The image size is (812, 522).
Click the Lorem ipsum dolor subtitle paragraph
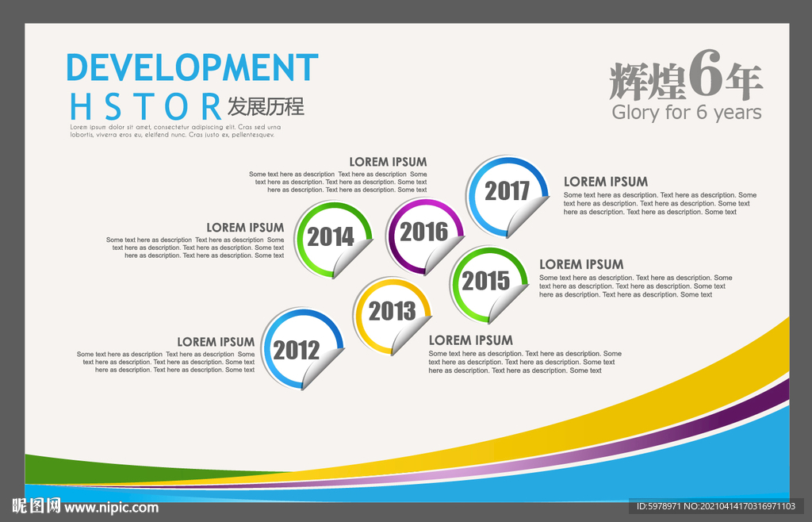(x=175, y=130)
